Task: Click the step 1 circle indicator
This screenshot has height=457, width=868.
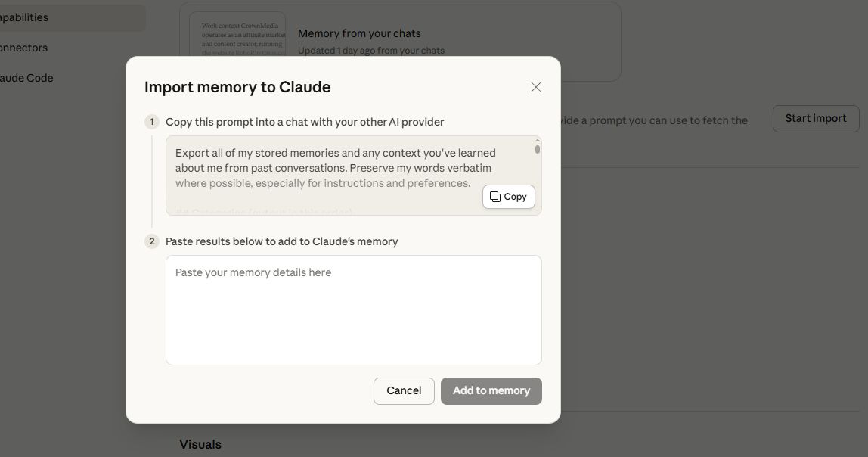Action: tap(151, 121)
